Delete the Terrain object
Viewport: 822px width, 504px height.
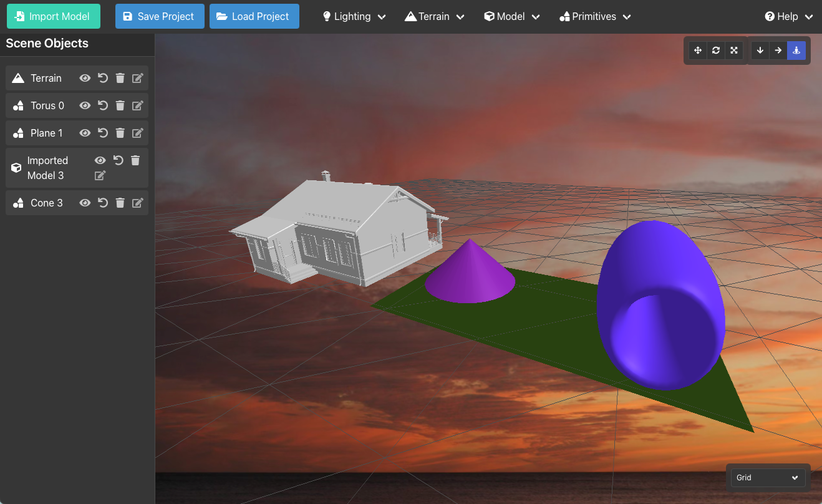(120, 78)
